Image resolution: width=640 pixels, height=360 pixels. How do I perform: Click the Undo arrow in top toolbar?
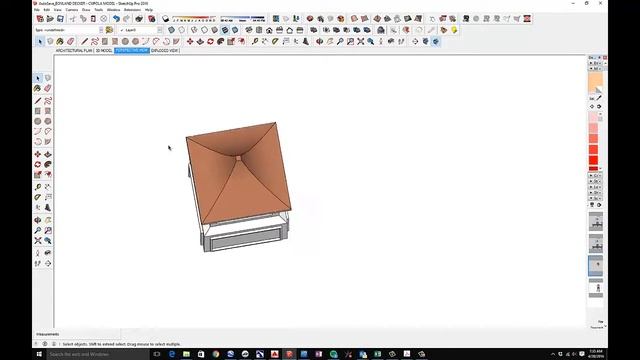coord(116,19)
